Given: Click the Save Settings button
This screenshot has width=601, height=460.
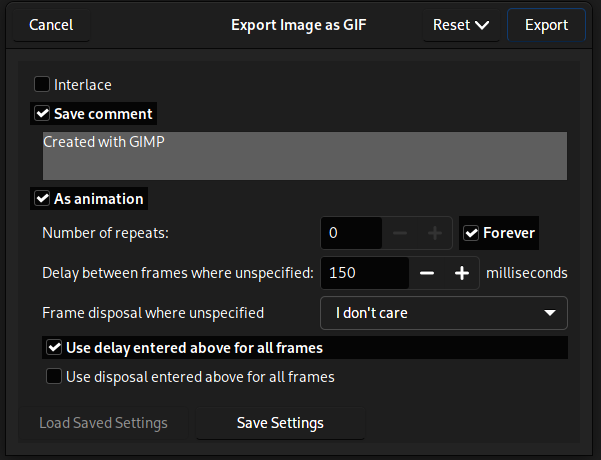Looking at the screenshot, I should [x=280, y=423].
